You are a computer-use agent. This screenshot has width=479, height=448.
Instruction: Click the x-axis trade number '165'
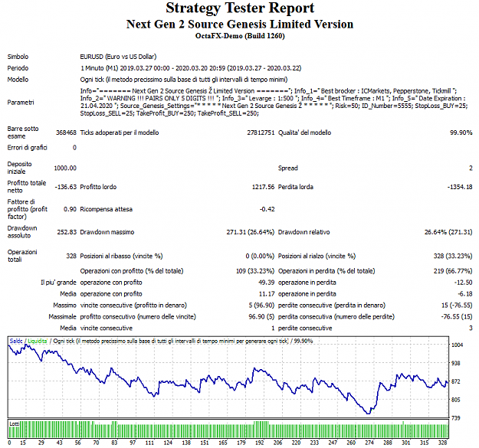click(223, 443)
